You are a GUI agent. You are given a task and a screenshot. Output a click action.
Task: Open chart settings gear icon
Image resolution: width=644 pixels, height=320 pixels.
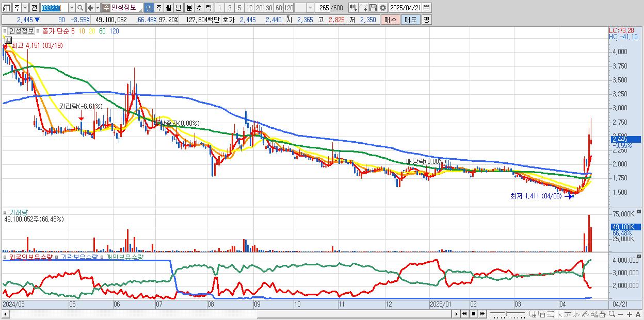tap(382, 8)
